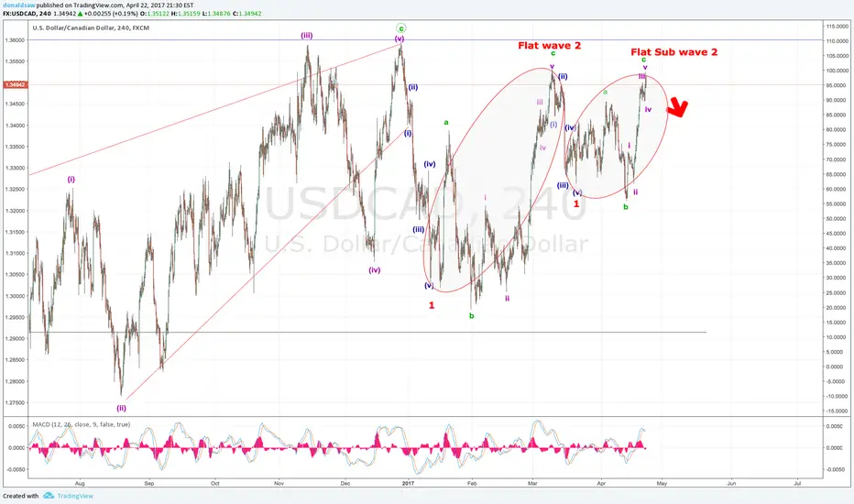
Task: Click the 'Sep' date axis label
Action: (x=149, y=483)
